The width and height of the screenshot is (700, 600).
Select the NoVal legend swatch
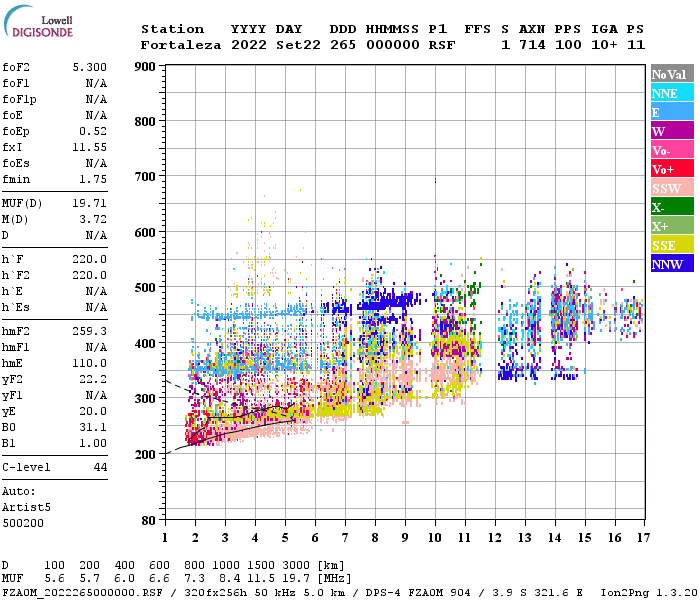[x=672, y=74]
